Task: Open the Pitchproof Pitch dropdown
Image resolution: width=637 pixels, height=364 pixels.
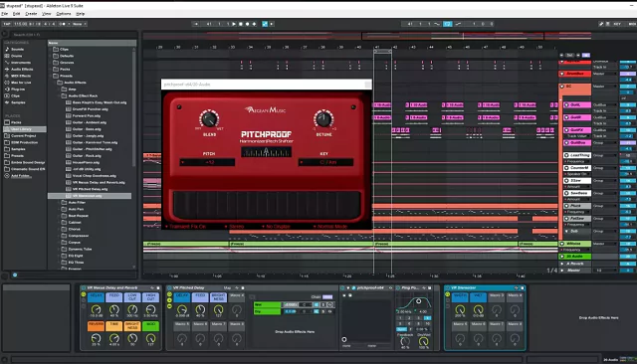Action: click(207, 162)
